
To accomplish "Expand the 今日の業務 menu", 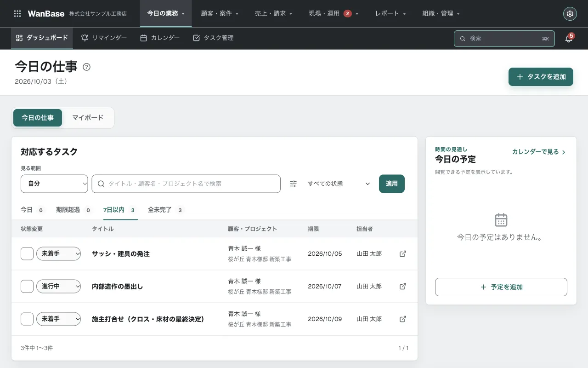I will tap(166, 14).
